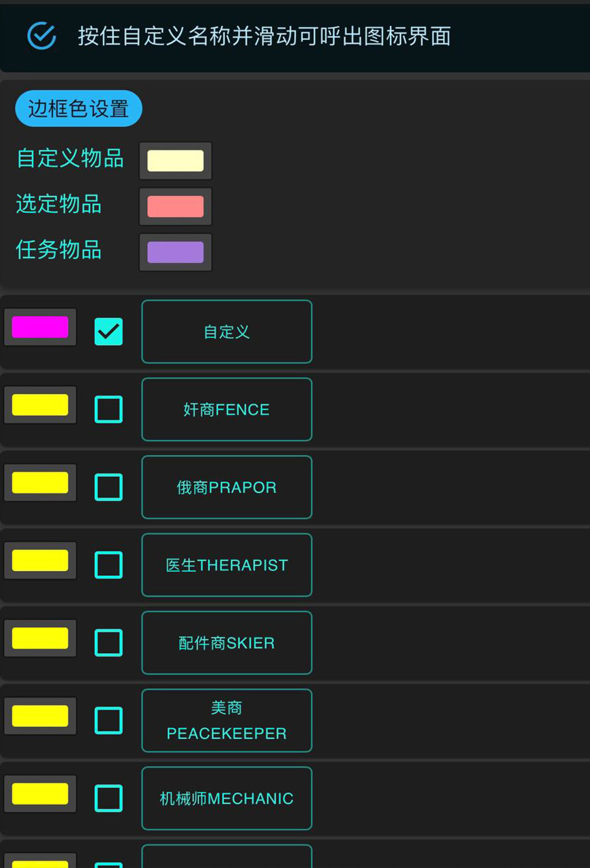
Task: Open the yellow swatch beside 机械师MECHANIC
Action: [x=40, y=793]
